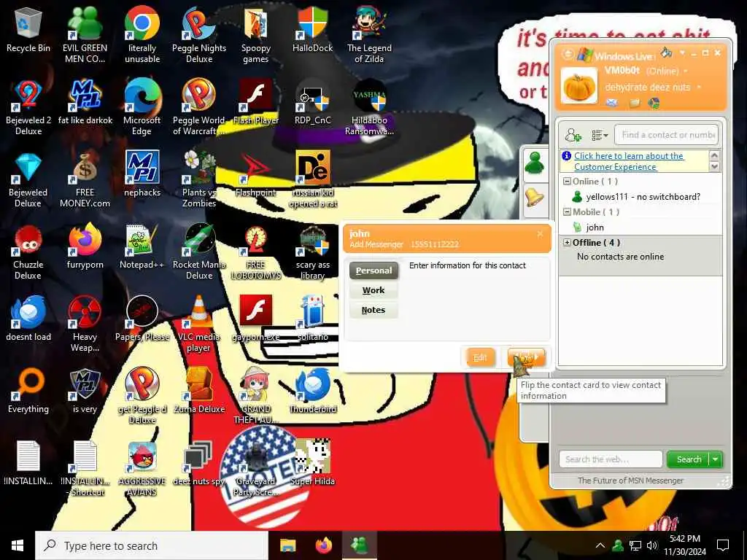Viewport: 747px width, 560px height.
Task: Open the Spoopy games folder
Action: point(256,35)
